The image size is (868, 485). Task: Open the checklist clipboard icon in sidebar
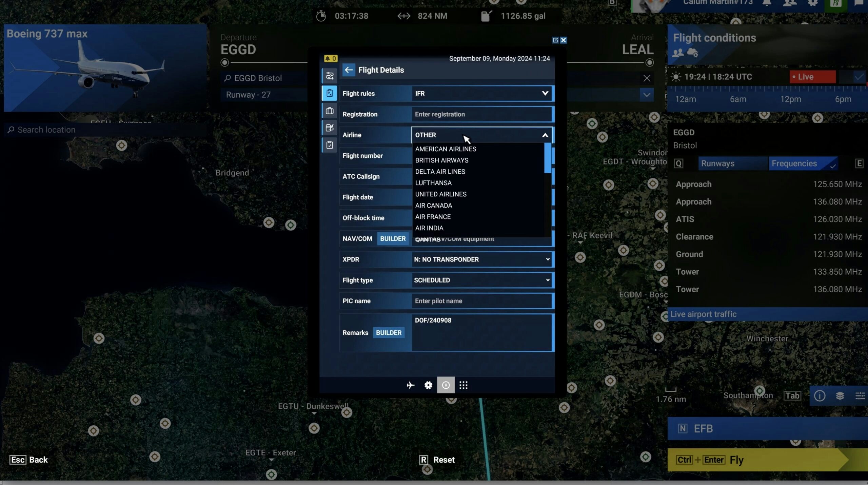tap(329, 145)
